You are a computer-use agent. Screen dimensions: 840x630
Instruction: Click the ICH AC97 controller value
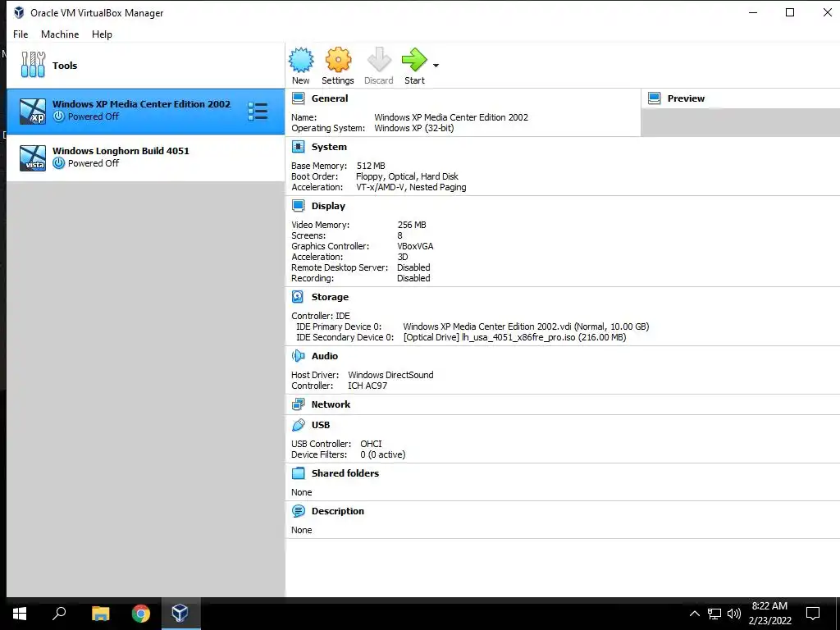[x=367, y=386]
